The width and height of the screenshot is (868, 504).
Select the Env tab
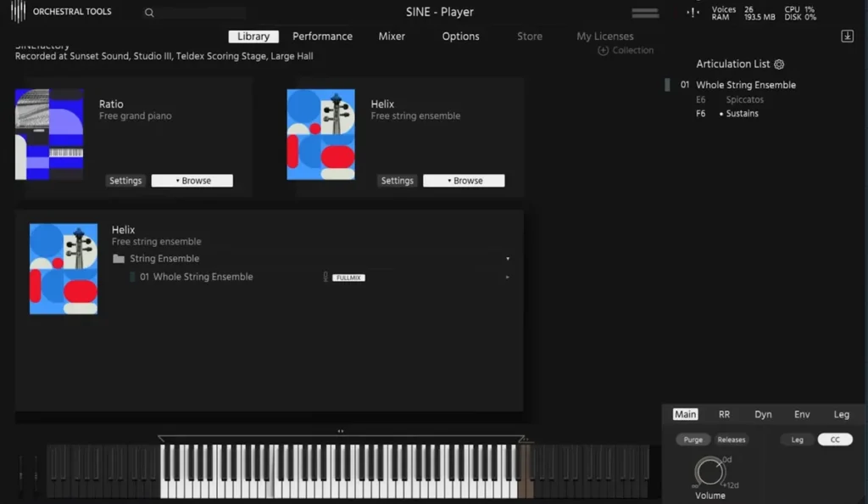pos(802,414)
